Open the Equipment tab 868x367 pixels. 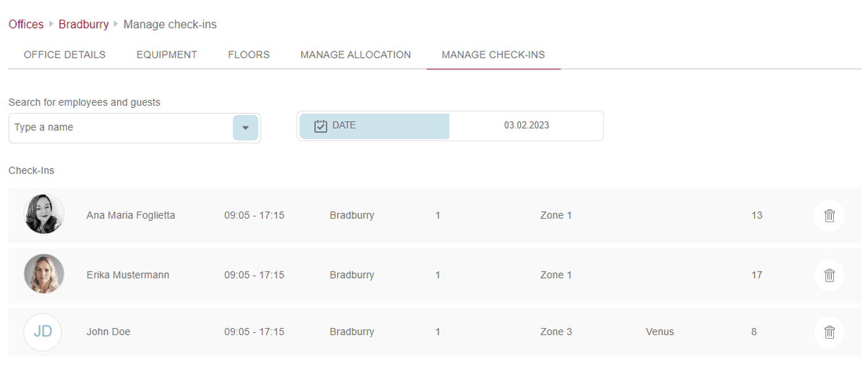coord(166,55)
